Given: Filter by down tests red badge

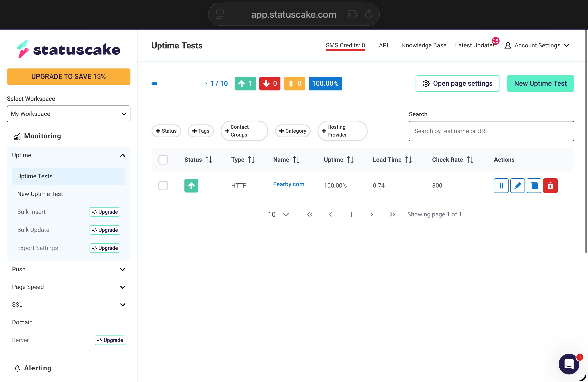Looking at the screenshot, I should pos(269,84).
